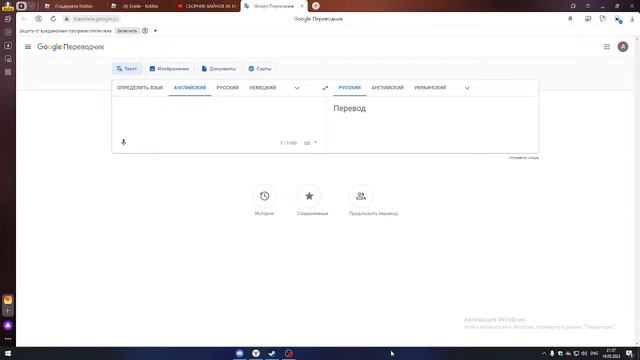Screen dimensions: 640x360
Task: Open the Google account avatar
Action: click(623, 47)
